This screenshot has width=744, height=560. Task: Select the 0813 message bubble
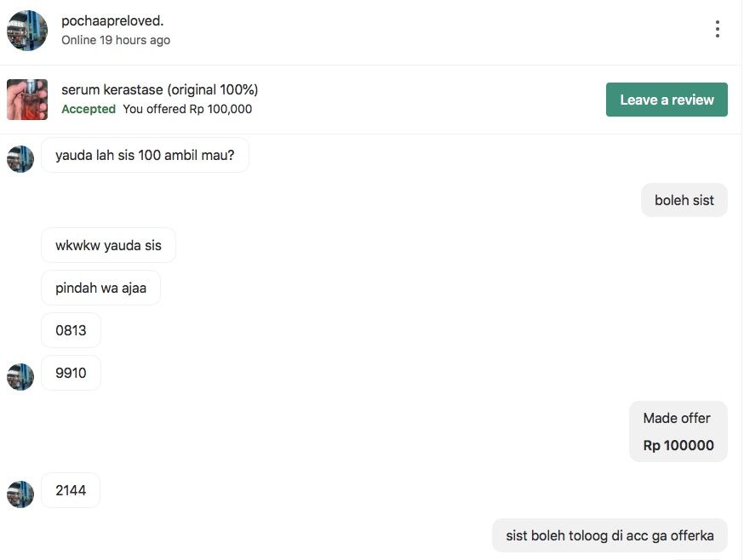[71, 330]
